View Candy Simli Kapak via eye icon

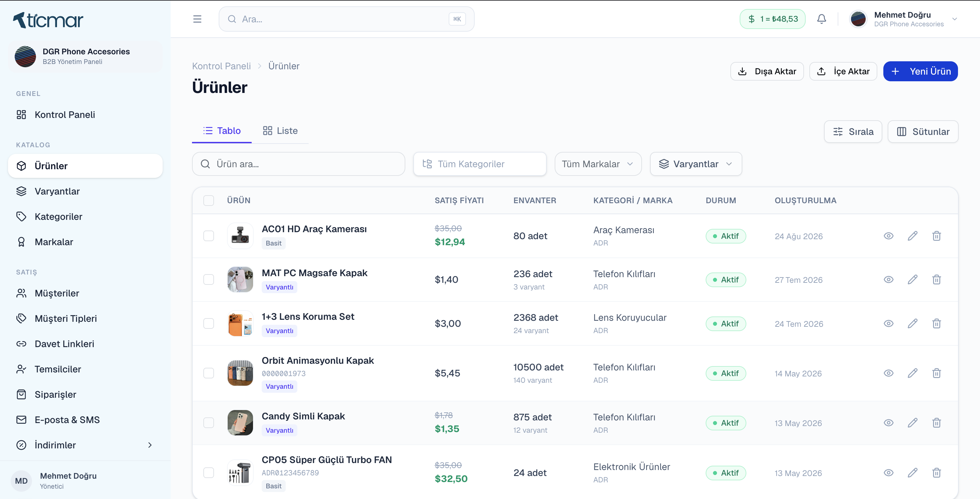pos(888,423)
